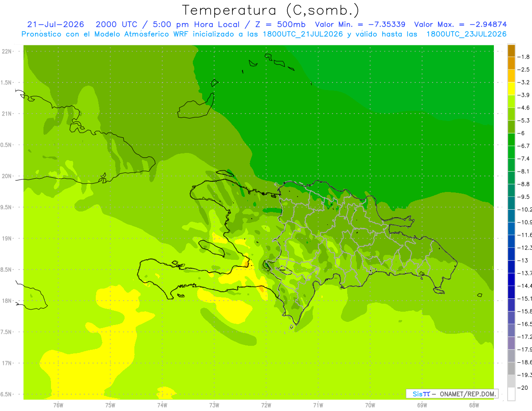Screen dimensions: 532x411
Task: Click the "20N" latitude label
Action: click(x=7, y=176)
